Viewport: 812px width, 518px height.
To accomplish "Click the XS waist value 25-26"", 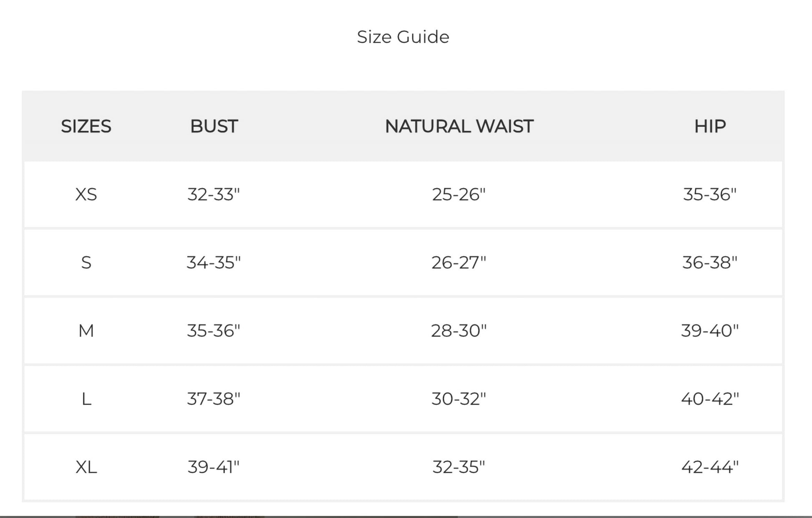I will click(x=459, y=195).
